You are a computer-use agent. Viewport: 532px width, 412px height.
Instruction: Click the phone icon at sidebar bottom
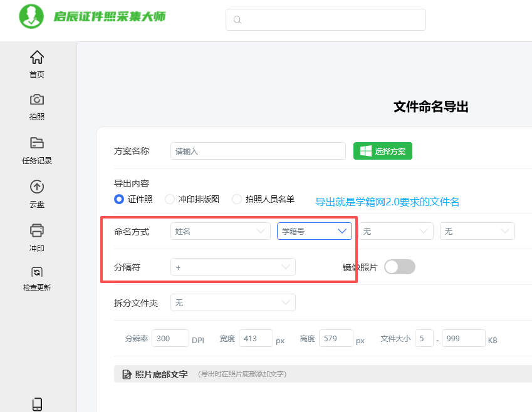pyautogui.click(x=37, y=404)
